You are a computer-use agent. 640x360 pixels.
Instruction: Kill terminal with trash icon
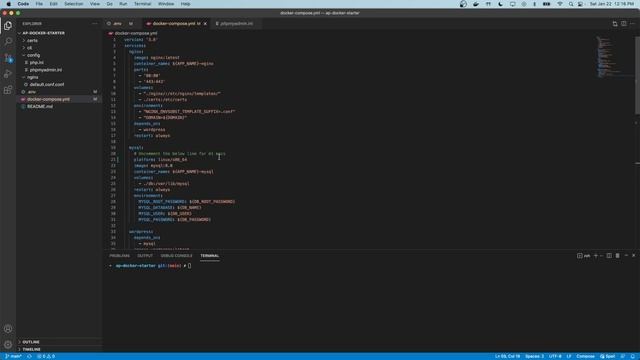coord(617,256)
